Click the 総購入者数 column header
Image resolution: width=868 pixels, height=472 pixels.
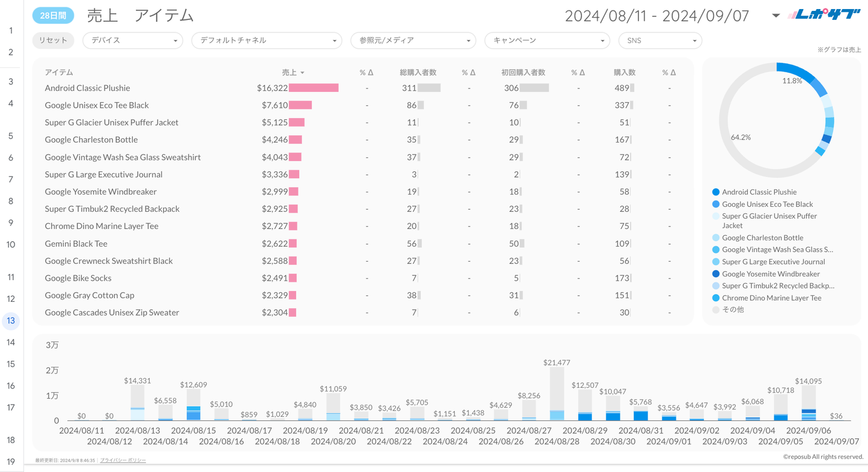pyautogui.click(x=417, y=73)
